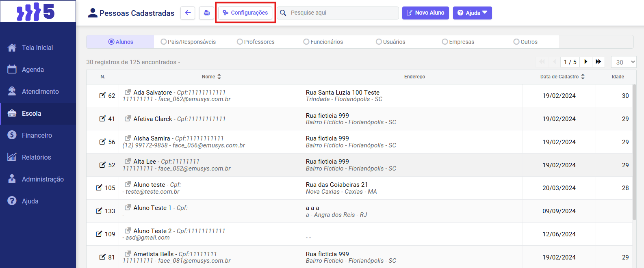Click the Novo Aluno button

(425, 13)
